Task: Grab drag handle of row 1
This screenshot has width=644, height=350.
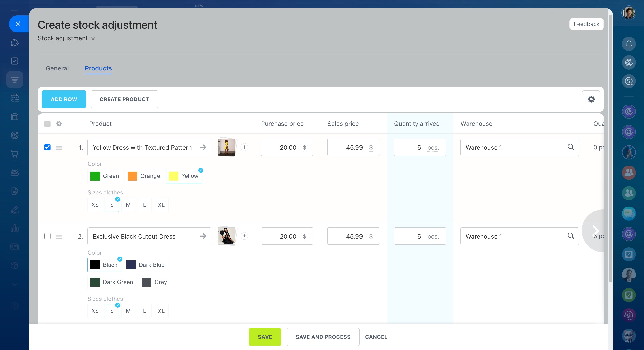Action: click(59, 148)
